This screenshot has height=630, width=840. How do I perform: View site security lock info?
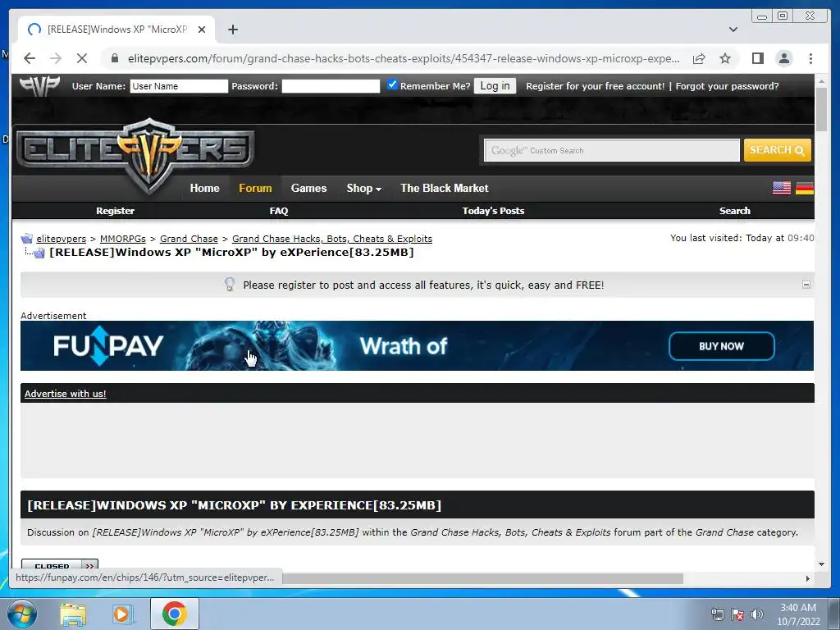(x=115, y=58)
